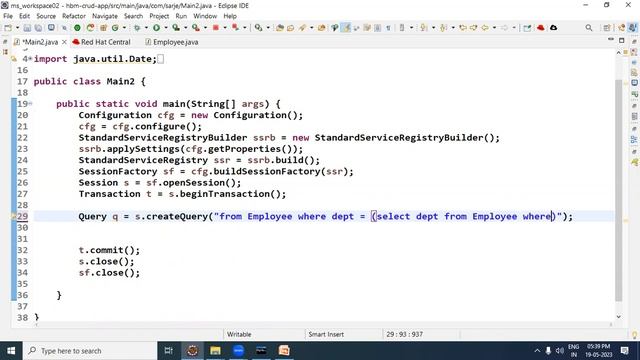
Task: Click the Writable status field
Action: click(x=239, y=334)
